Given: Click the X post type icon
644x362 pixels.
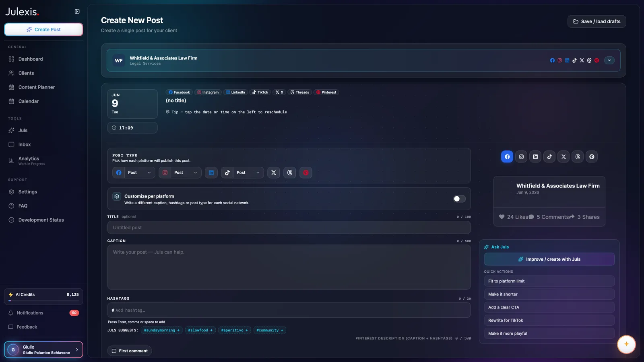Looking at the screenshot, I should (x=274, y=173).
